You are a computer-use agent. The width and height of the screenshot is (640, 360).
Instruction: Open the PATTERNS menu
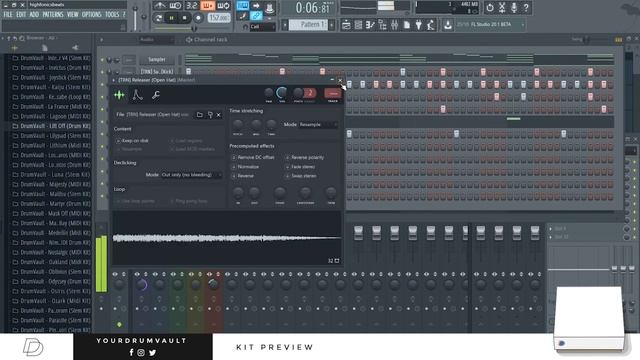tap(53, 15)
